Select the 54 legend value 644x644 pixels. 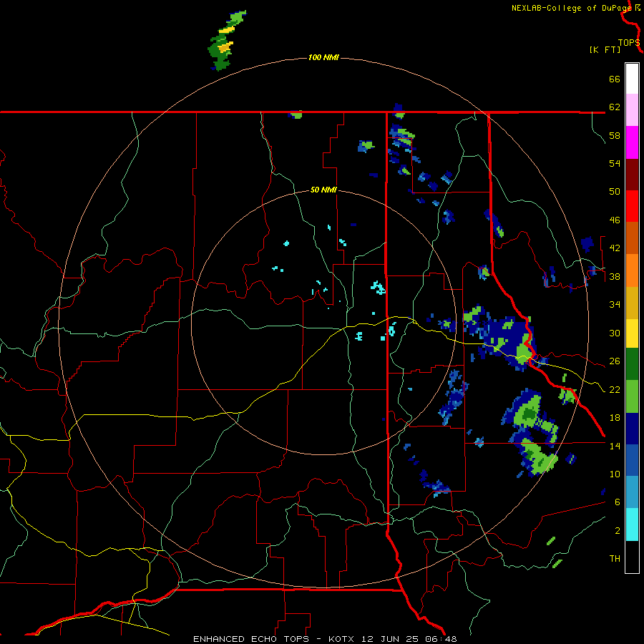pos(615,163)
